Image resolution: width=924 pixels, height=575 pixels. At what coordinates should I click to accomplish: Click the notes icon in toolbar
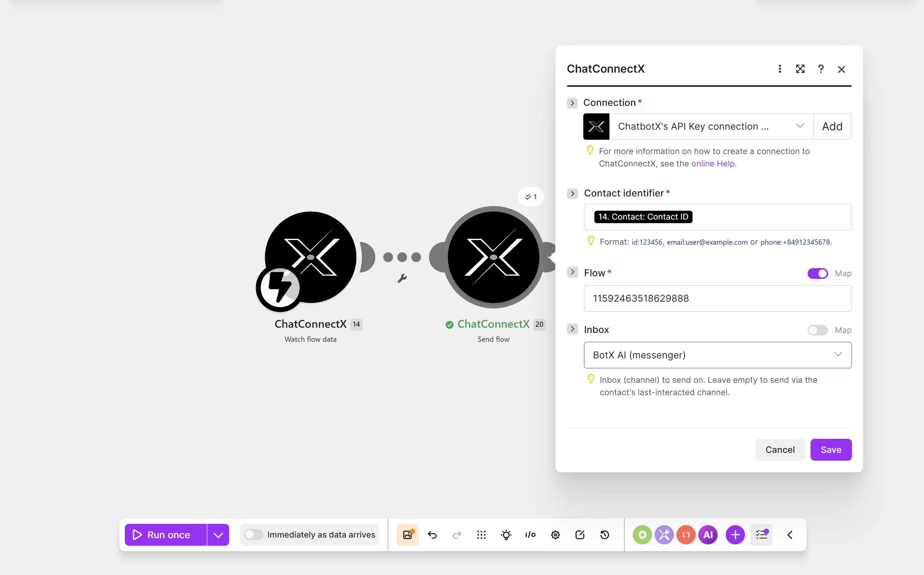[580, 535]
